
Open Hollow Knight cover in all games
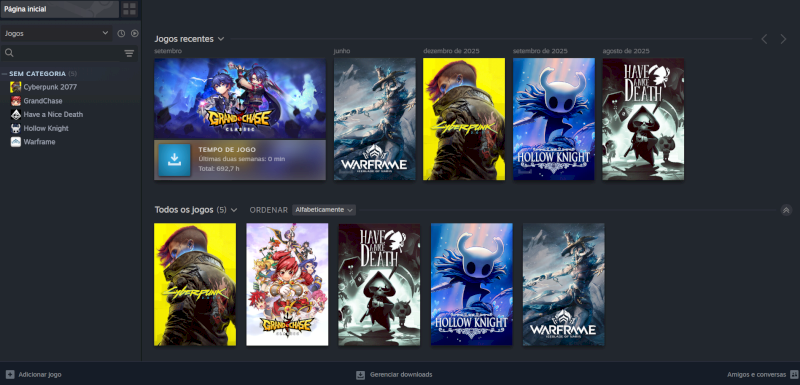coord(471,285)
